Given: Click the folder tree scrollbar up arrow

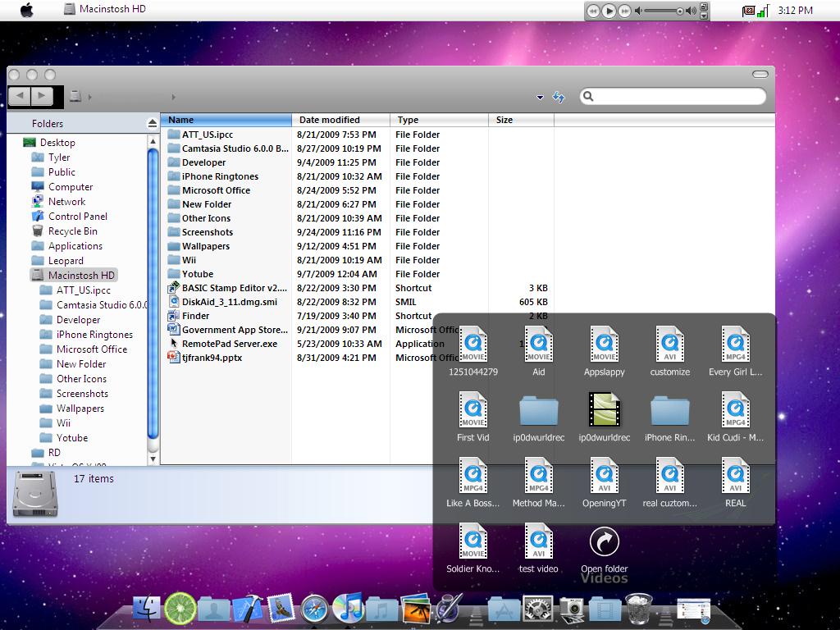Looking at the screenshot, I should coord(153,141).
